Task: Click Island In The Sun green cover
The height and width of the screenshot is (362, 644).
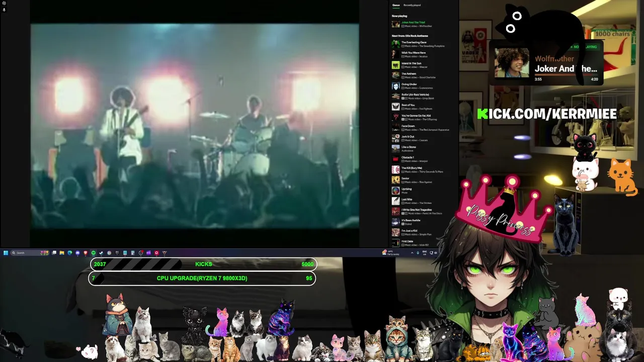Action: (x=395, y=65)
